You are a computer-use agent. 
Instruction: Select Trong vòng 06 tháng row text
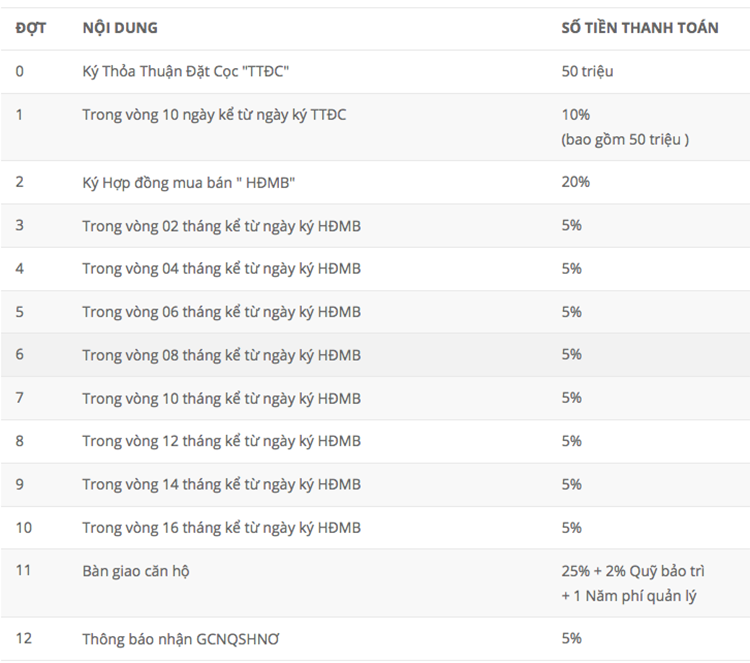(x=221, y=312)
